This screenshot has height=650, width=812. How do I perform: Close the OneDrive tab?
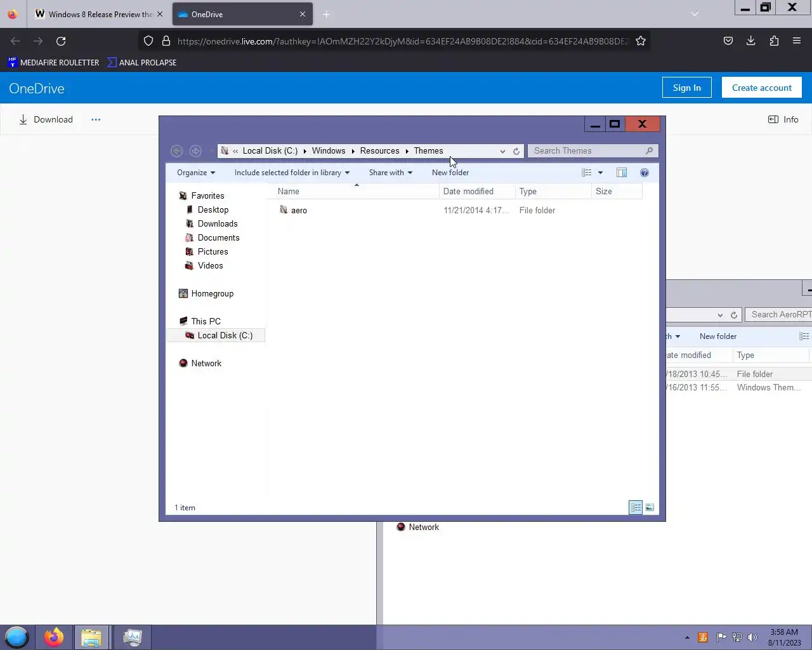click(303, 14)
